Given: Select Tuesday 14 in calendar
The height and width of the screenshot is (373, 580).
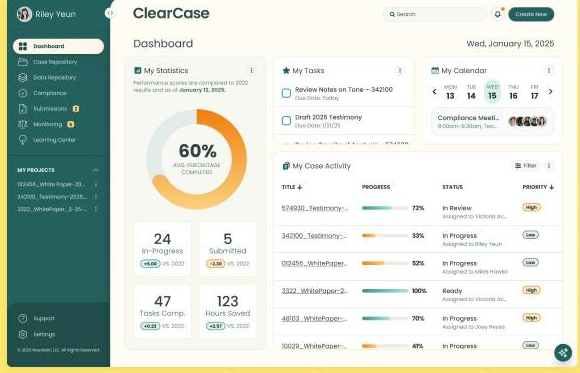Looking at the screenshot, I should coord(471,92).
